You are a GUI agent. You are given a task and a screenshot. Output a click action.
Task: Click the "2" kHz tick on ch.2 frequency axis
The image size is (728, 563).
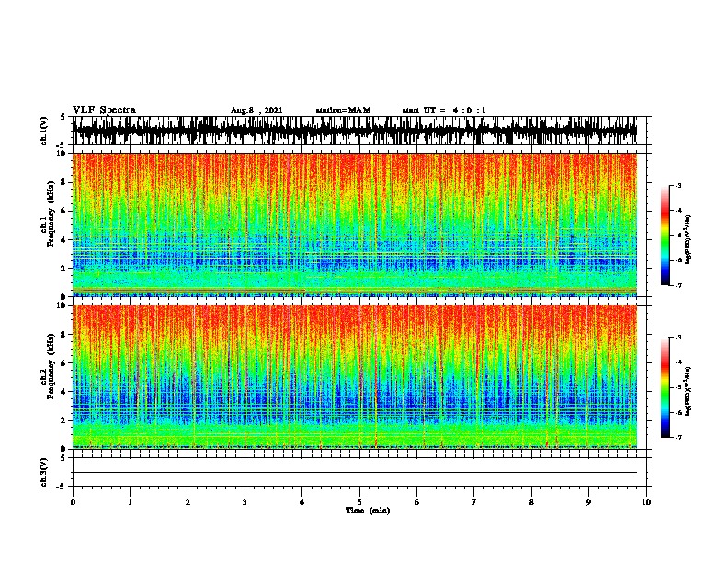(x=64, y=420)
